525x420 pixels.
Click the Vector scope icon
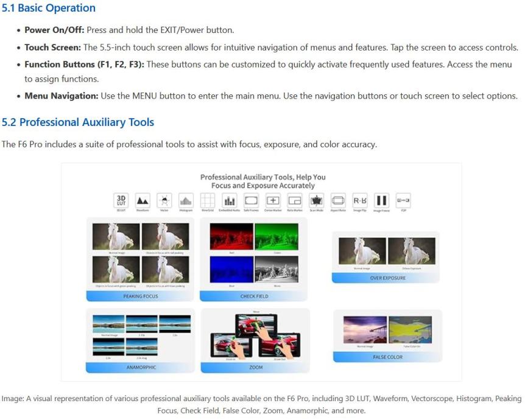(164, 200)
